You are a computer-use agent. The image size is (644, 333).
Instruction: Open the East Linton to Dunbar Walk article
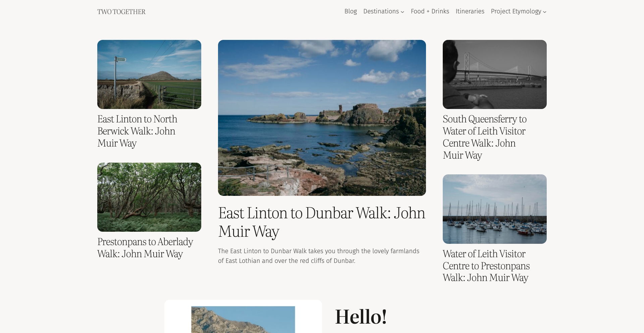321,222
